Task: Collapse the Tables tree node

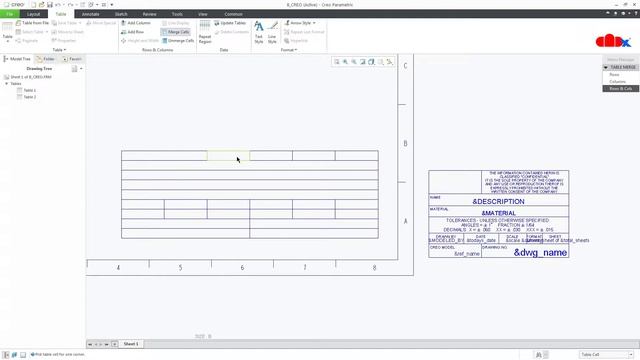Action: coord(7,84)
